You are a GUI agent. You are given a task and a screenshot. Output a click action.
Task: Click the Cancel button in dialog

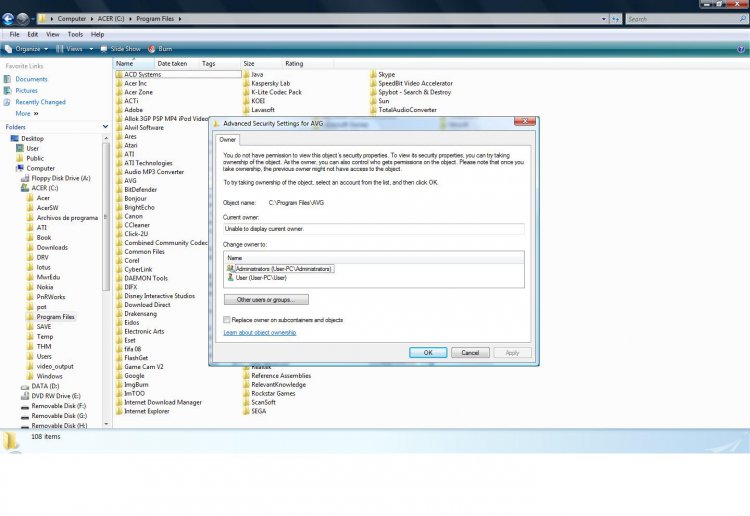[470, 352]
